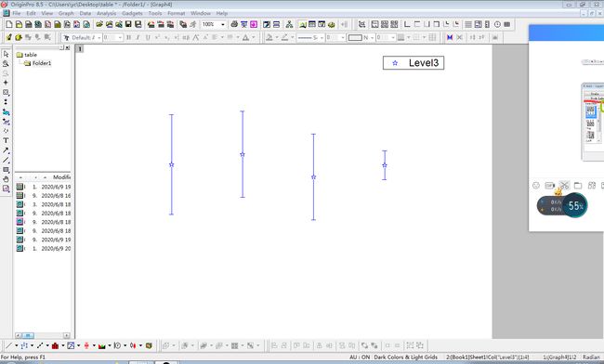Image resolution: width=604 pixels, height=364 pixels.
Task: Click the Save Project floppy icon
Action: pos(128,24)
